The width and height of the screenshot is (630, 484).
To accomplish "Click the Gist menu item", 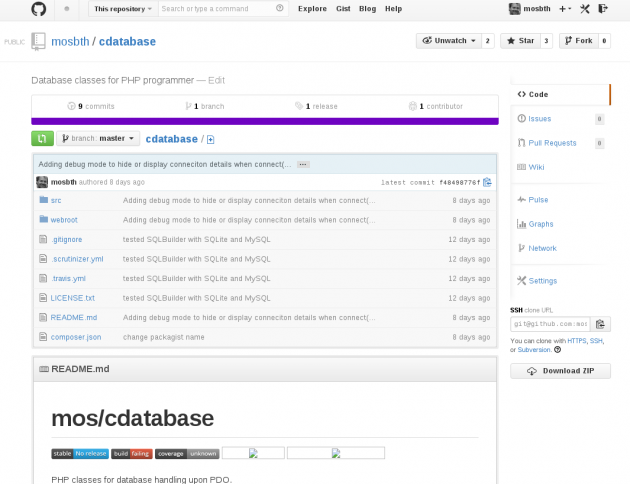I will point(343,8).
